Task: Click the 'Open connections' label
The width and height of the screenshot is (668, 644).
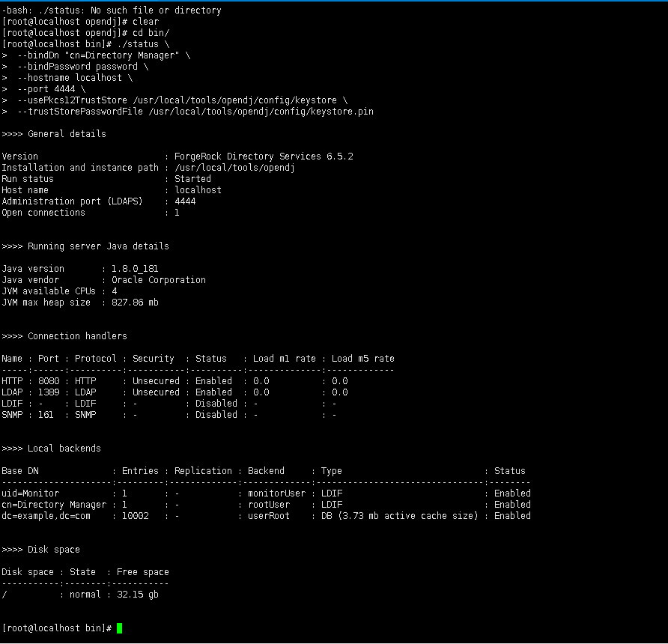Action: coord(43,213)
